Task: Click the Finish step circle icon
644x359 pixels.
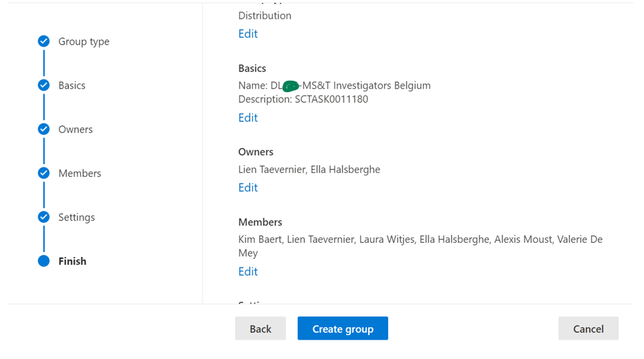Action: pyautogui.click(x=43, y=262)
